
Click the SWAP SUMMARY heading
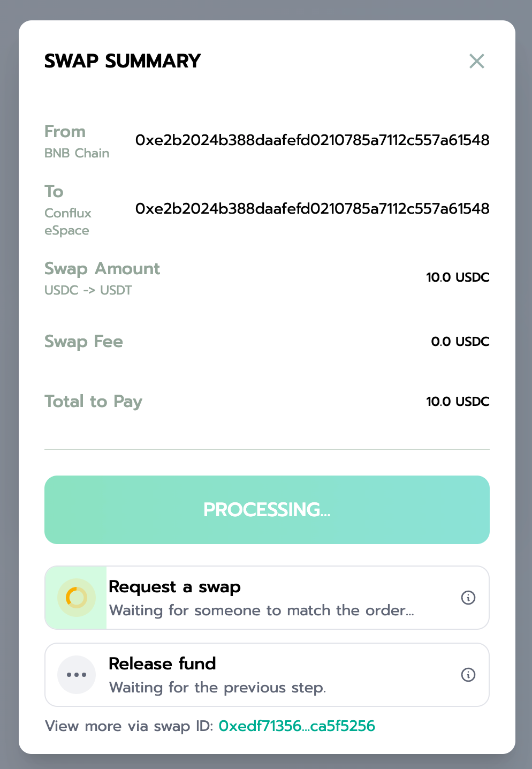[123, 61]
